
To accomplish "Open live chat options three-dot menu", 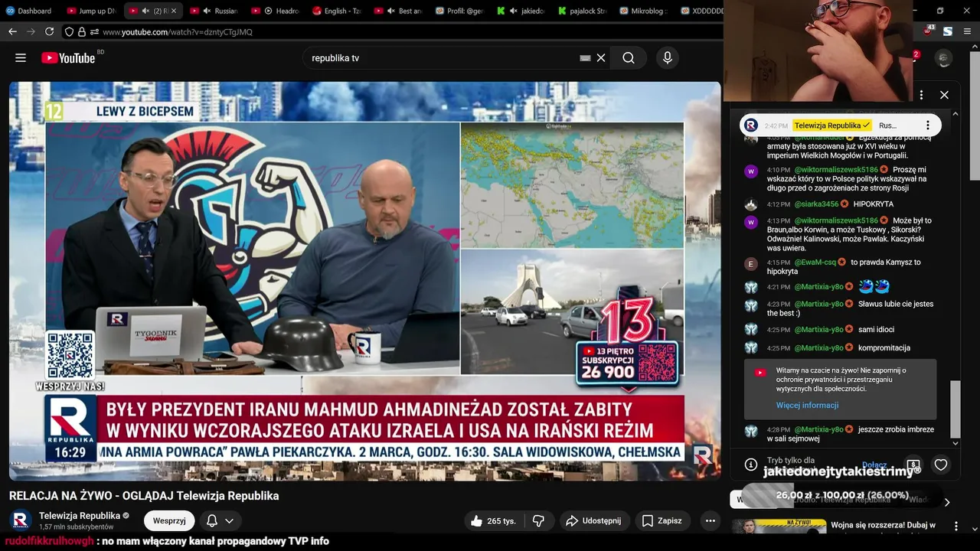I will [x=921, y=95].
